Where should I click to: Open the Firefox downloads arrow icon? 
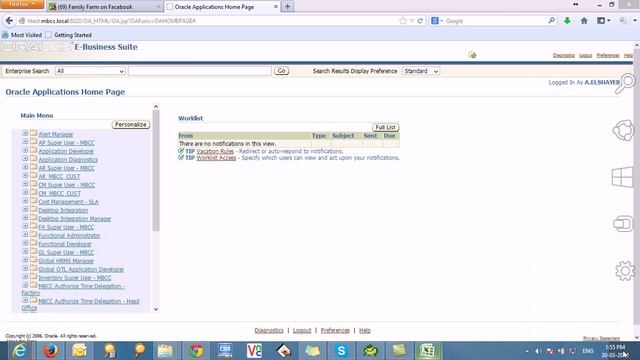tap(567, 20)
